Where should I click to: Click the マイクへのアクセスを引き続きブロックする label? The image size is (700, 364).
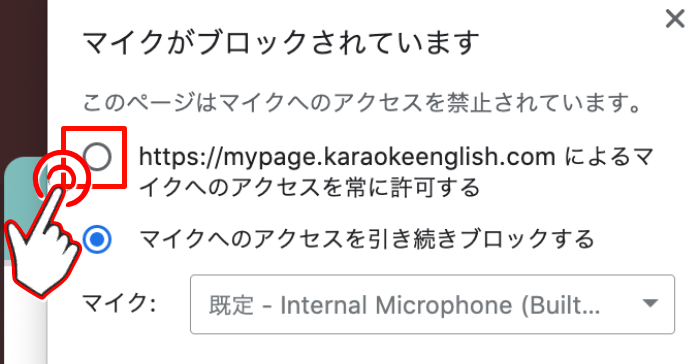point(367,239)
